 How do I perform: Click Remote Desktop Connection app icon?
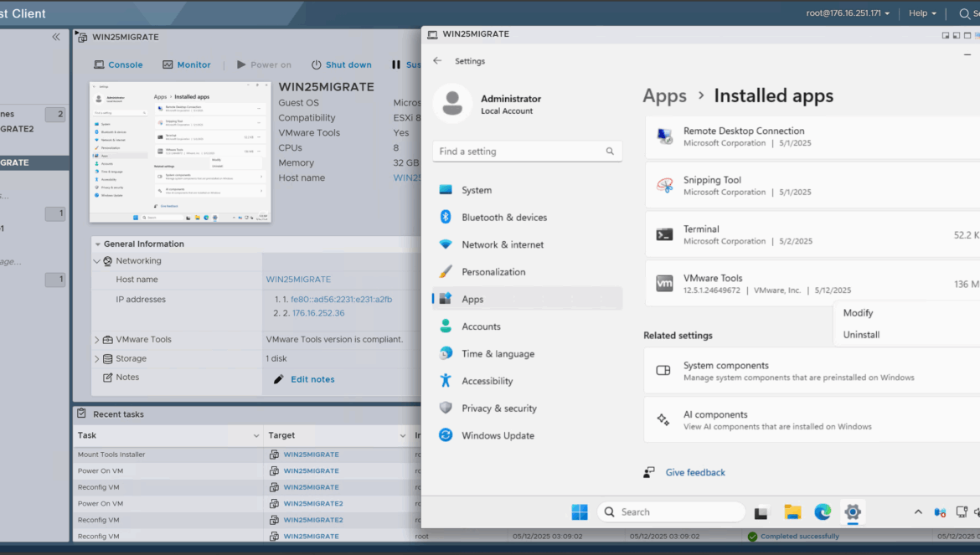[x=664, y=136]
